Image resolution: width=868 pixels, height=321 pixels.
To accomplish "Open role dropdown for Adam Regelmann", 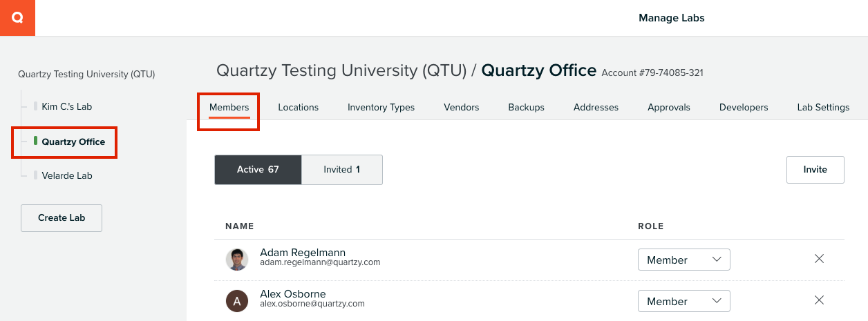I will (683, 260).
